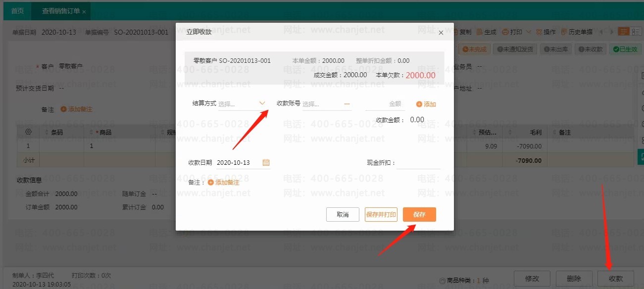Click the 未收款 status tag
Viewport: 644px width, 289px height.
[590, 49]
